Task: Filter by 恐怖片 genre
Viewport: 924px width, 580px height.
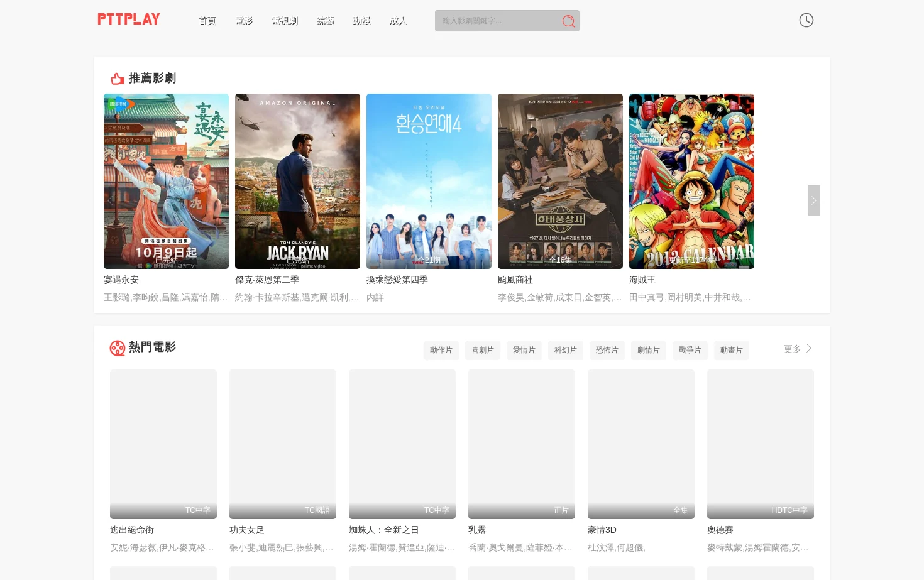Action: (x=607, y=350)
